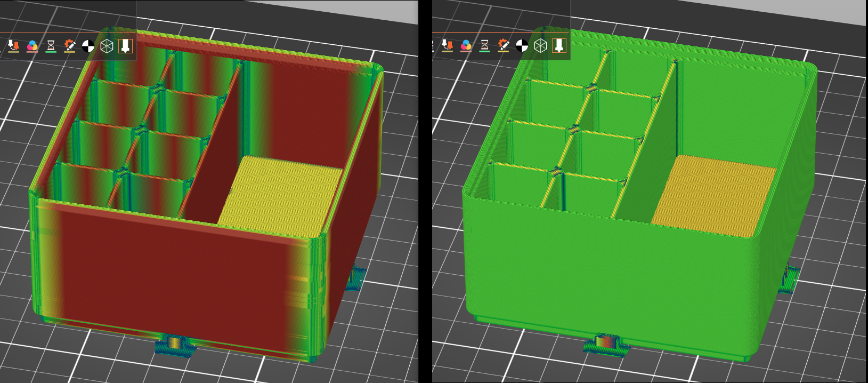Toggle Color changes icon in red-striped preview
The image size is (868, 383).
point(33,46)
